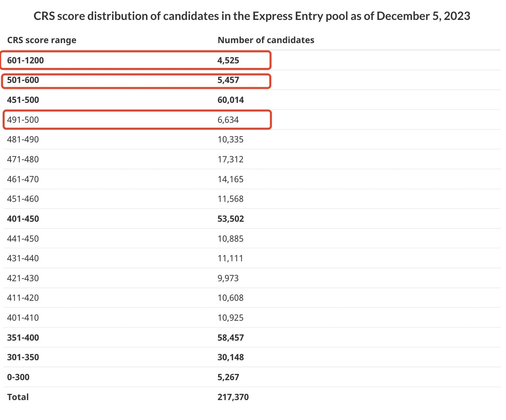Viewport: 506px width, 420px height.
Task: Click the 10,335 candidates value
Action: (x=230, y=139)
